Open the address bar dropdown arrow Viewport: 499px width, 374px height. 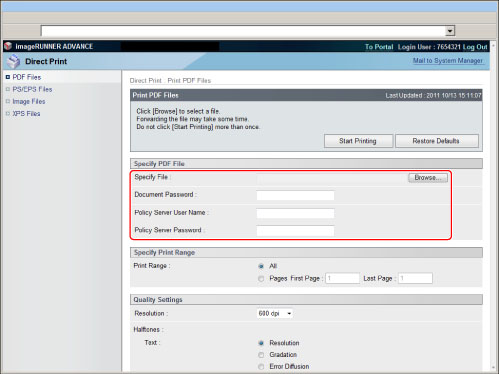pyautogui.click(x=450, y=31)
